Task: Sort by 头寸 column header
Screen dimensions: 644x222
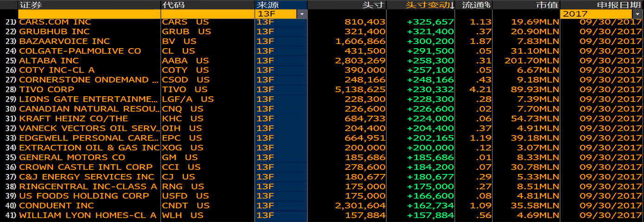Action: pos(373,5)
